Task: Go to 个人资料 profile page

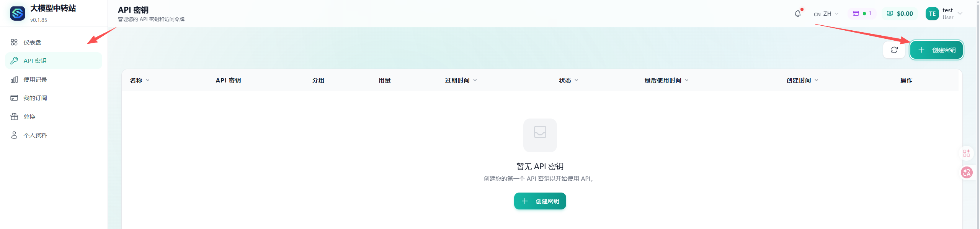Action: (x=54, y=135)
